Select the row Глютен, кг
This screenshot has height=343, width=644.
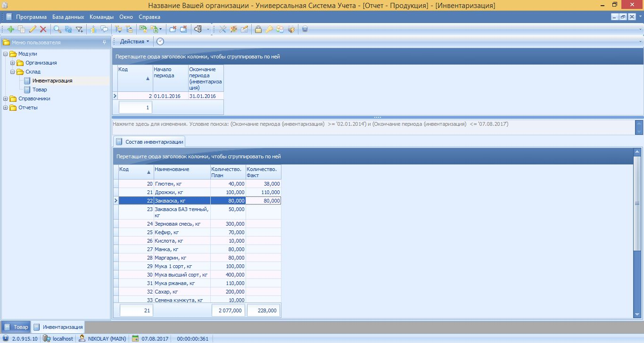(198, 184)
